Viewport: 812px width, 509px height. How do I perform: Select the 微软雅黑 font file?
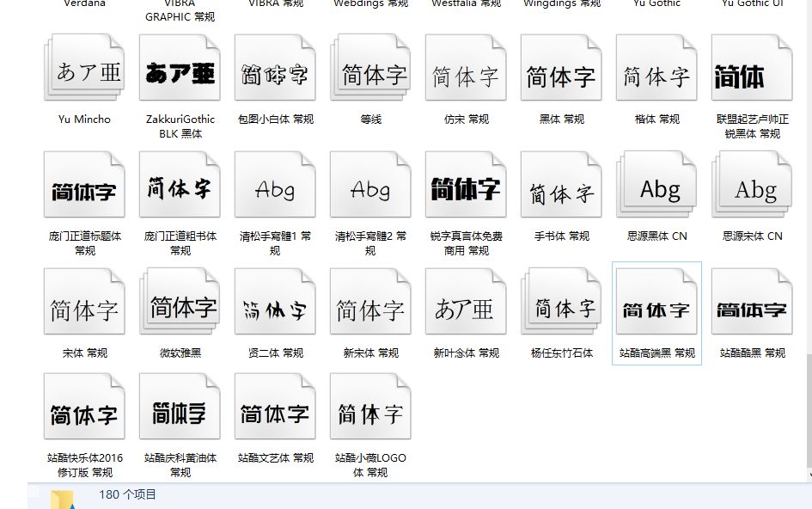click(x=179, y=301)
